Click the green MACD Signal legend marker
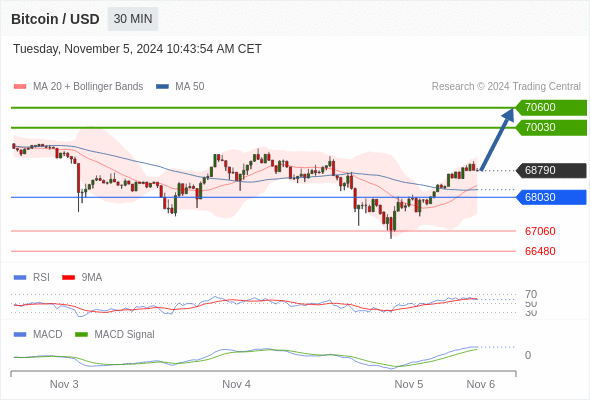The height and width of the screenshot is (400, 590). [x=81, y=335]
